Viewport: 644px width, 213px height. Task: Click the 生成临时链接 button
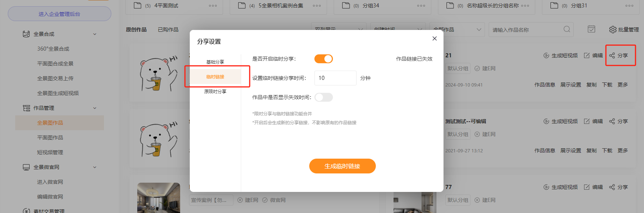[x=342, y=166]
